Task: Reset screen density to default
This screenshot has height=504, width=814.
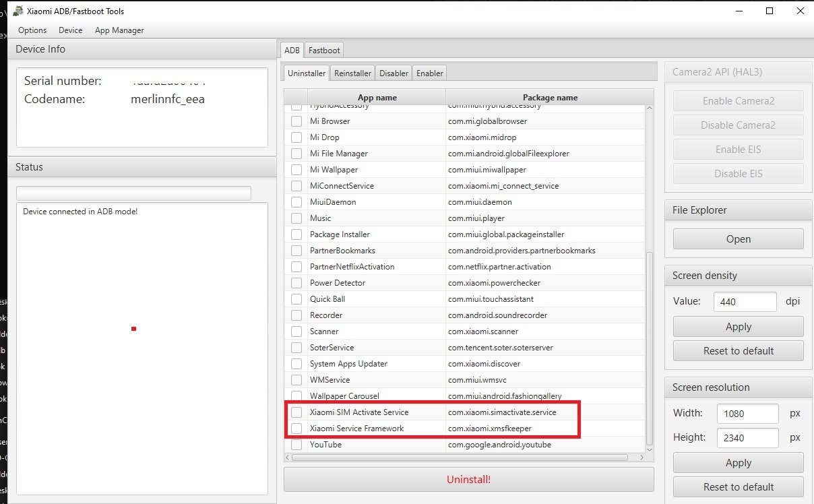Action: [x=739, y=351]
